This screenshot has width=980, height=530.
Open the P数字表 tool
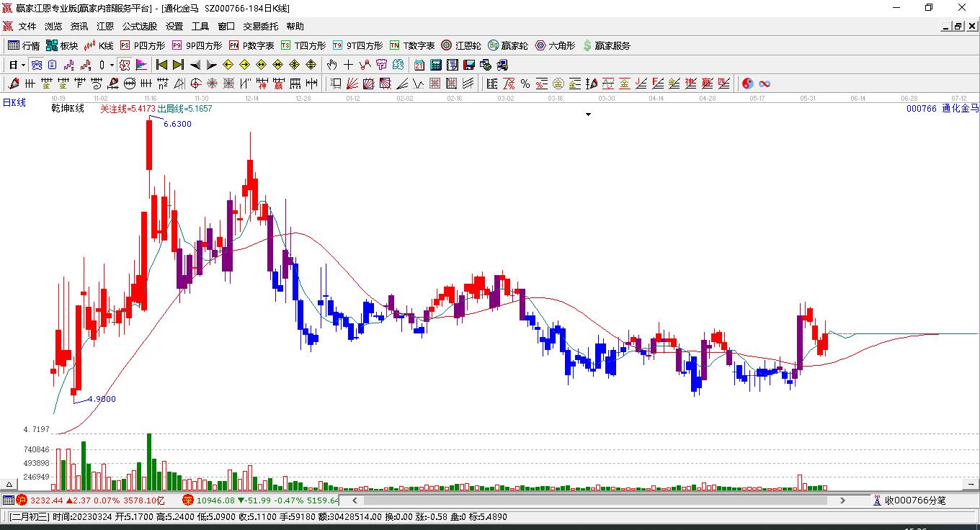point(251,45)
